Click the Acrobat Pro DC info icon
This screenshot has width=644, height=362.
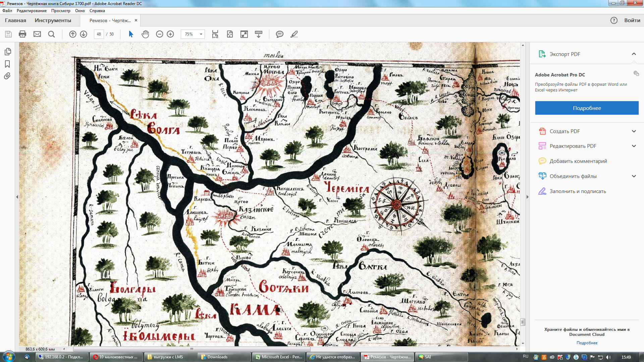(x=636, y=73)
